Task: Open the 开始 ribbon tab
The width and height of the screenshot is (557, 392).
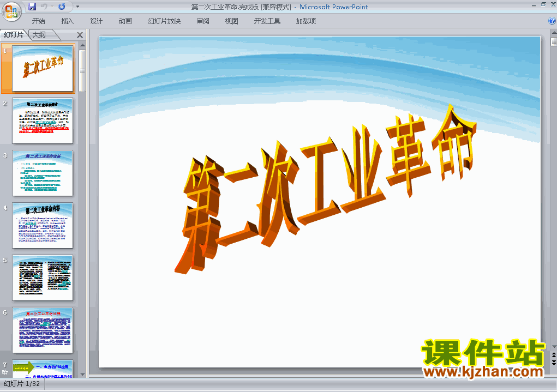Action: [38, 21]
